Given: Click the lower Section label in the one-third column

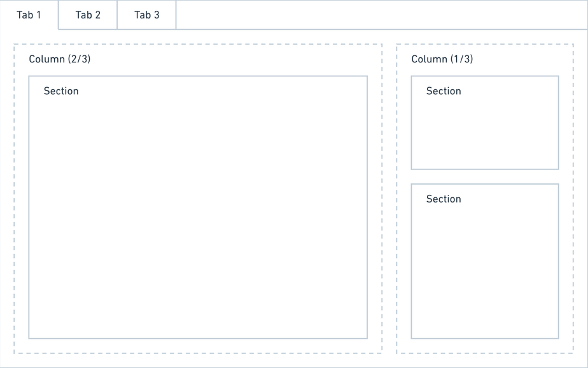Looking at the screenshot, I should coord(444,199).
